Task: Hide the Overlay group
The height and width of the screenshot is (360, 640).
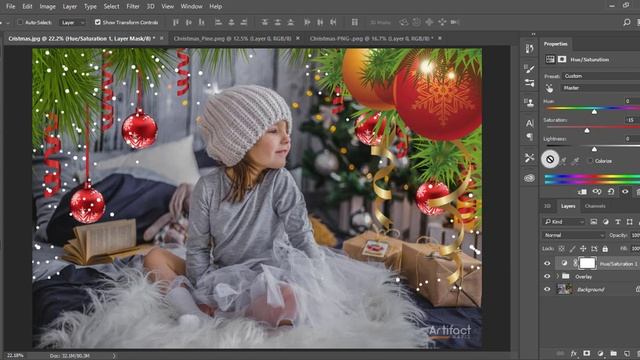Action: click(x=547, y=276)
